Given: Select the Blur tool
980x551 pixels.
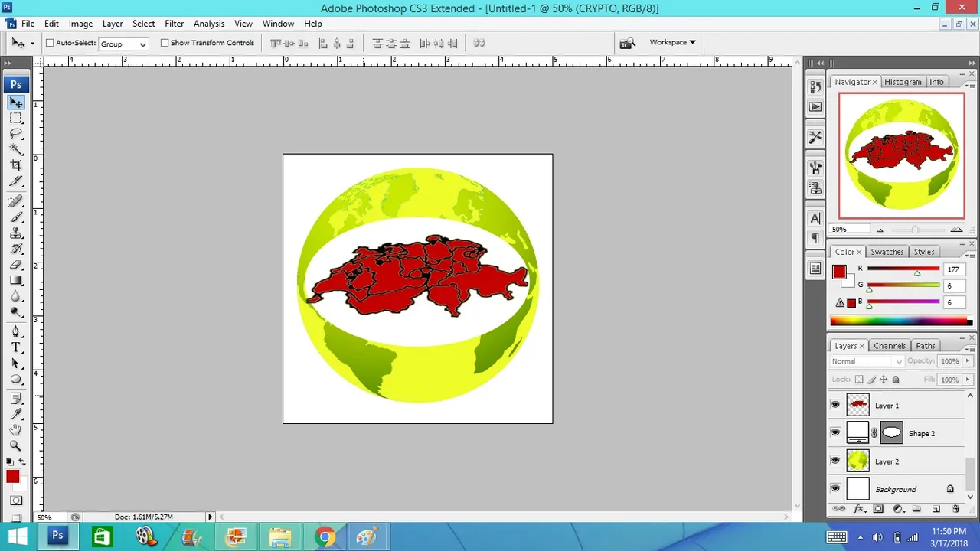Looking at the screenshot, I should point(16,296).
